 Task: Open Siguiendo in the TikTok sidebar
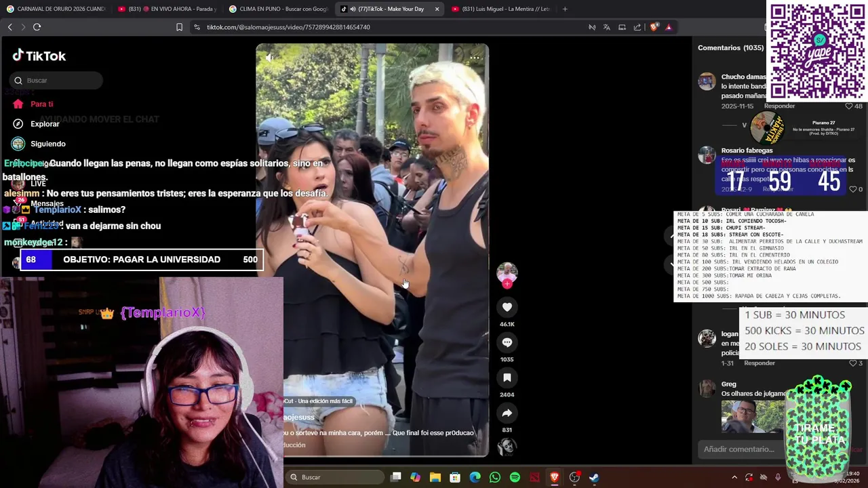pyautogui.click(x=39, y=144)
